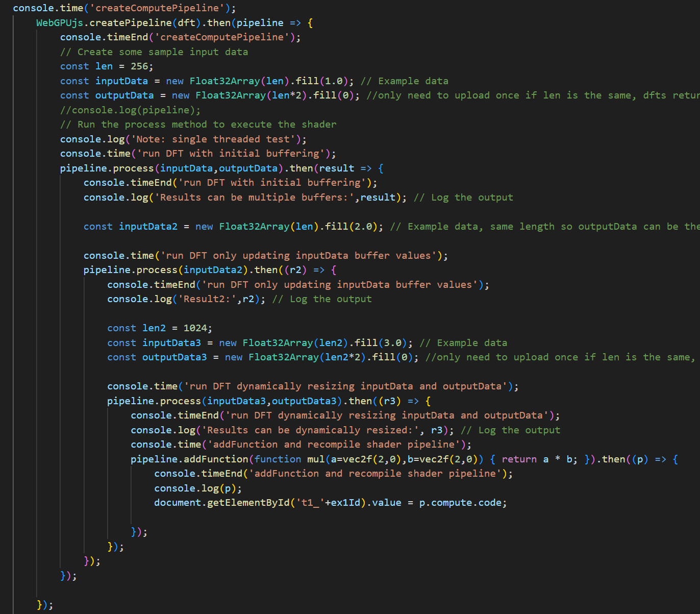Viewport: 700px width, 614px height.
Task: Click console.time 'run DFT dynamically resizing' line
Action: click(313, 386)
